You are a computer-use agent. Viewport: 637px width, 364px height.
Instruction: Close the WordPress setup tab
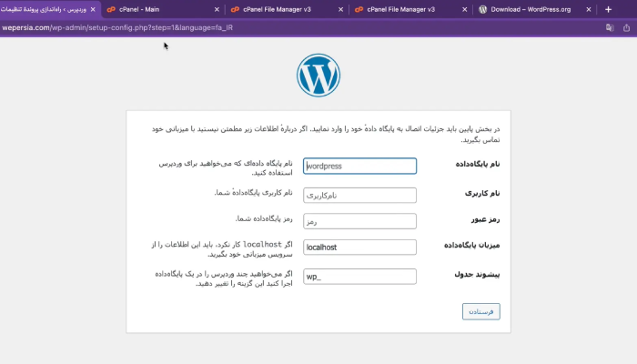tap(93, 9)
